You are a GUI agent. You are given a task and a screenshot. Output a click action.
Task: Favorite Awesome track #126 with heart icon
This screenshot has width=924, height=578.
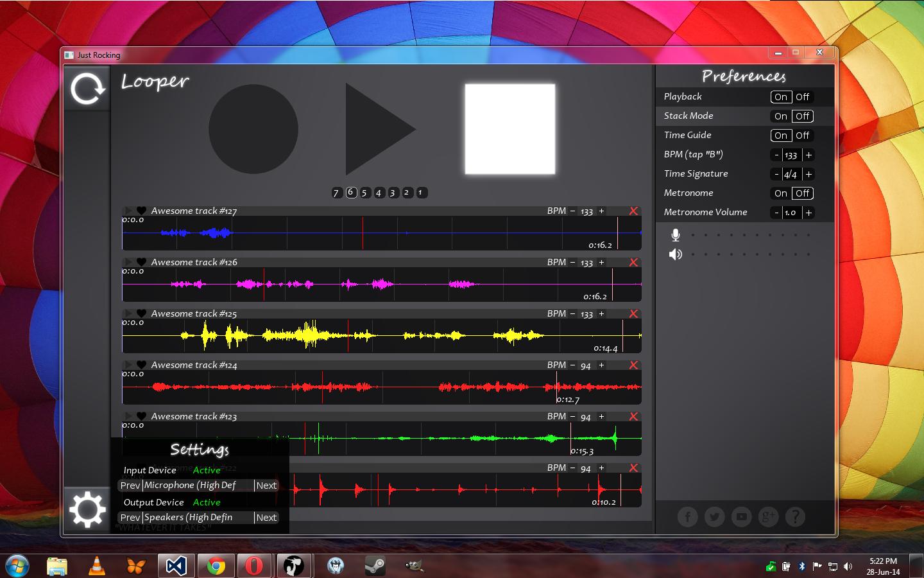(141, 262)
